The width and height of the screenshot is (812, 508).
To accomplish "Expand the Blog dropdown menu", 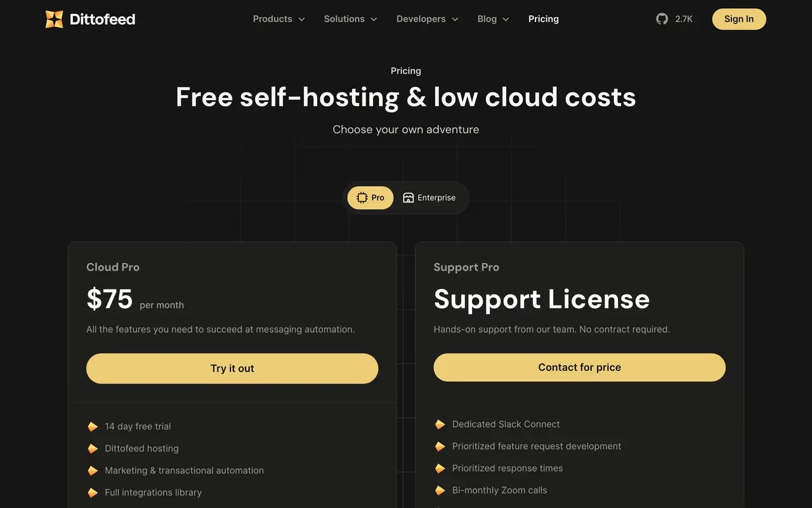I will pyautogui.click(x=494, y=19).
